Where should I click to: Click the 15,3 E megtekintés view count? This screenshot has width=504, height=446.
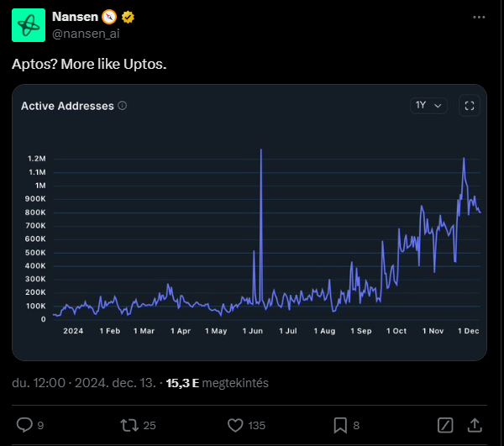click(x=217, y=383)
